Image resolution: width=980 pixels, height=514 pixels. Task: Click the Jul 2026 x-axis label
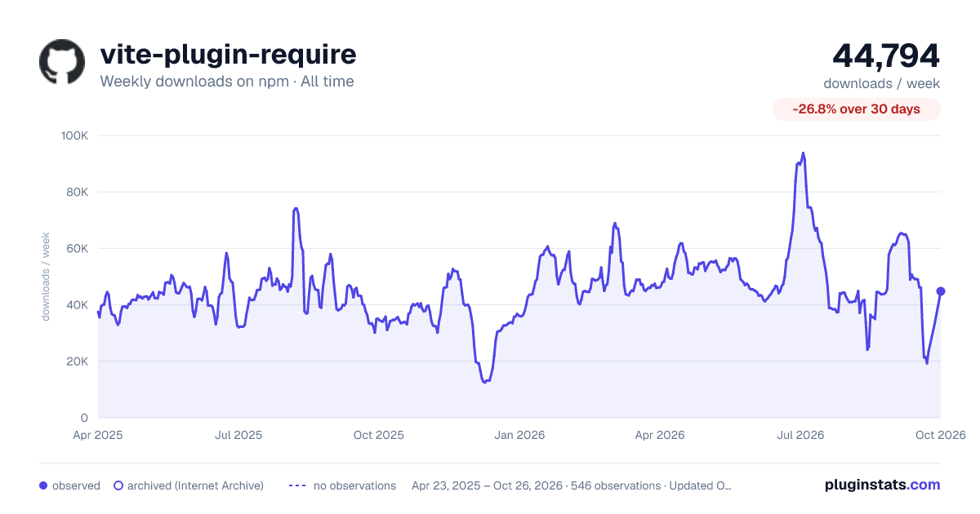[800, 435]
